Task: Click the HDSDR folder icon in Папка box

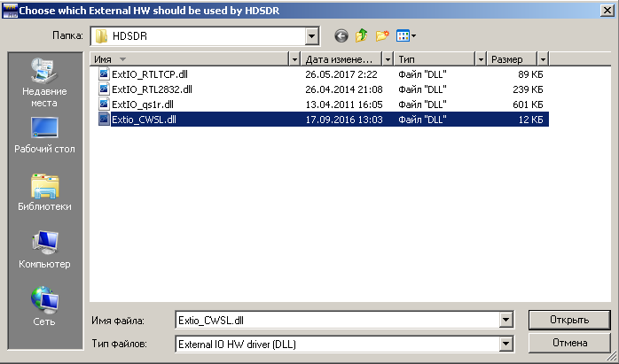Action: coord(101,36)
